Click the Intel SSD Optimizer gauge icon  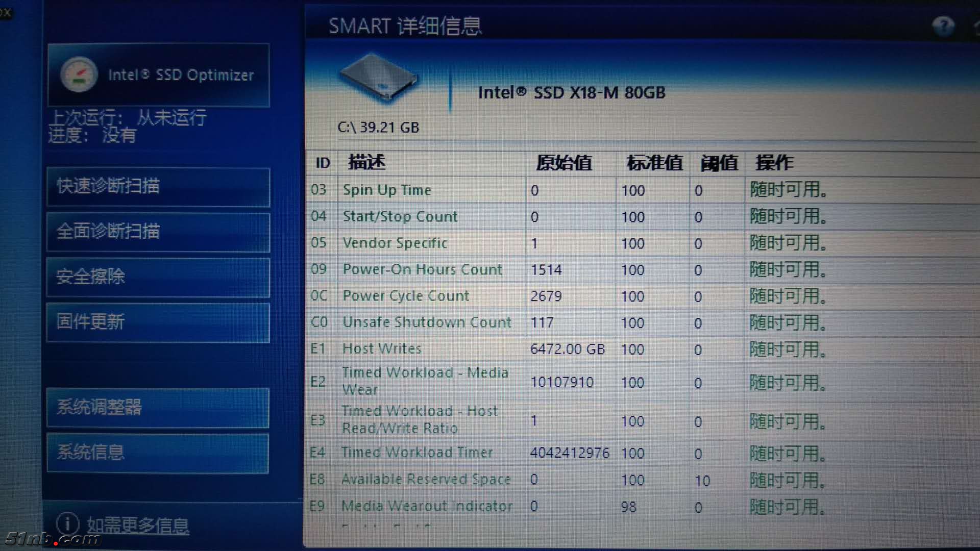click(x=79, y=74)
